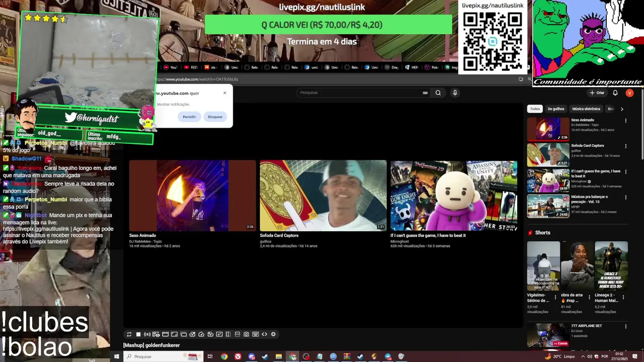
Task: Open File Explorer from the taskbar
Action: coord(279,356)
